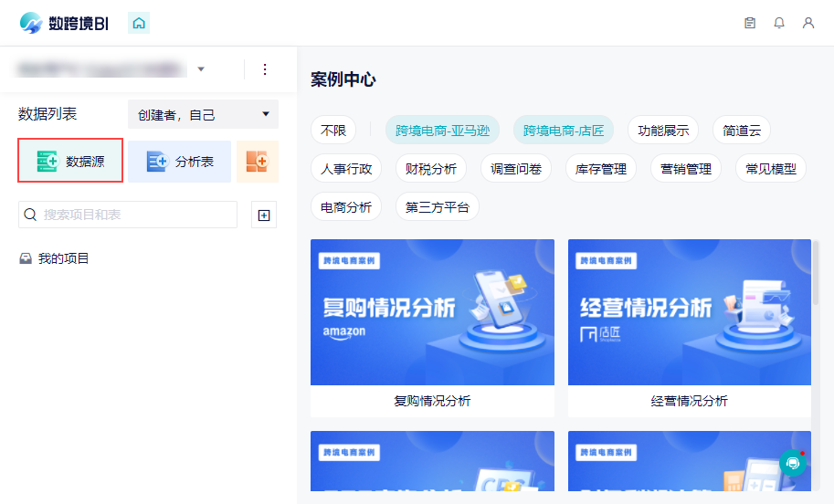
Task: Click the case list vertical scrollbar
Action: (x=816, y=274)
